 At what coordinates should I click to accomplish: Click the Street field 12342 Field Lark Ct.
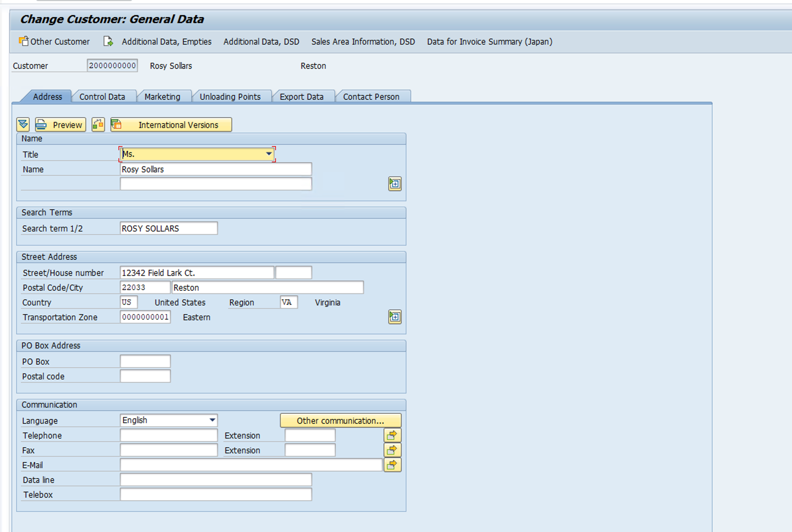(197, 272)
